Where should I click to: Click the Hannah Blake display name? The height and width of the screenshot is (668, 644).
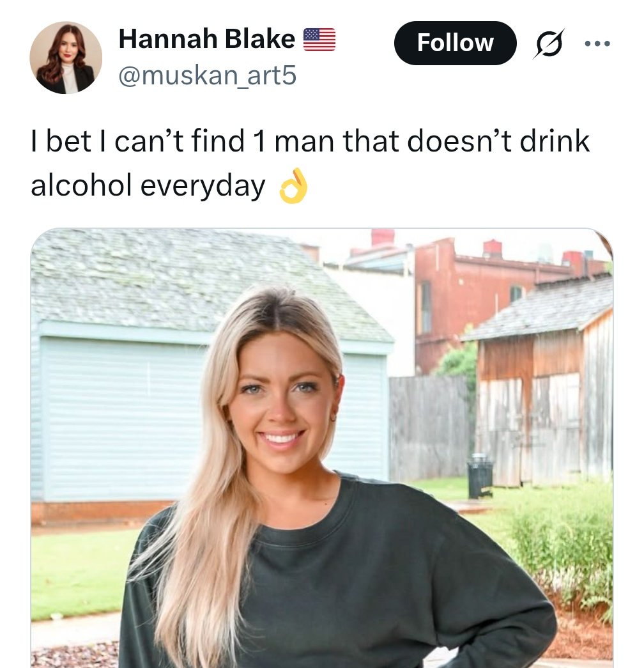point(206,39)
